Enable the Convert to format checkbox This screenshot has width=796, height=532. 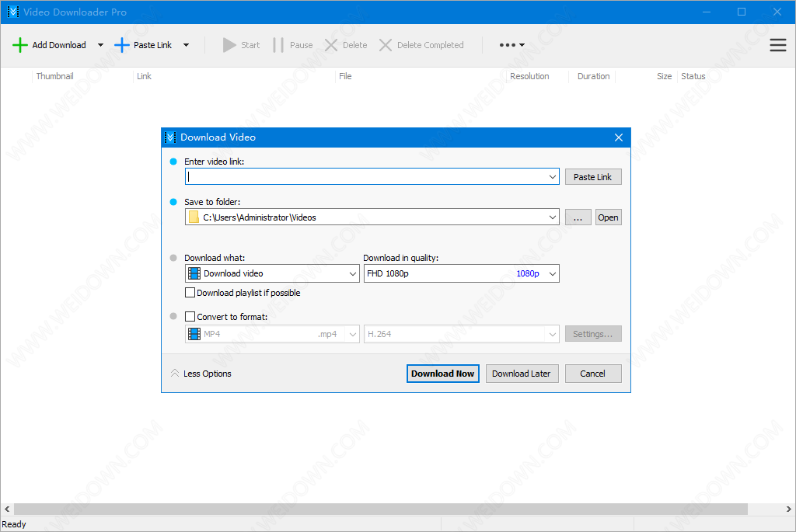[190, 316]
